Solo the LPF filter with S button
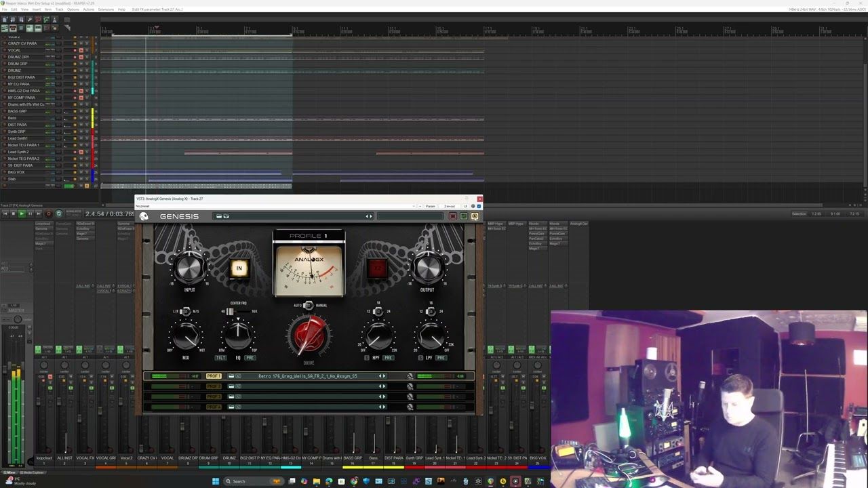The image size is (868, 488). pyautogui.click(x=420, y=358)
